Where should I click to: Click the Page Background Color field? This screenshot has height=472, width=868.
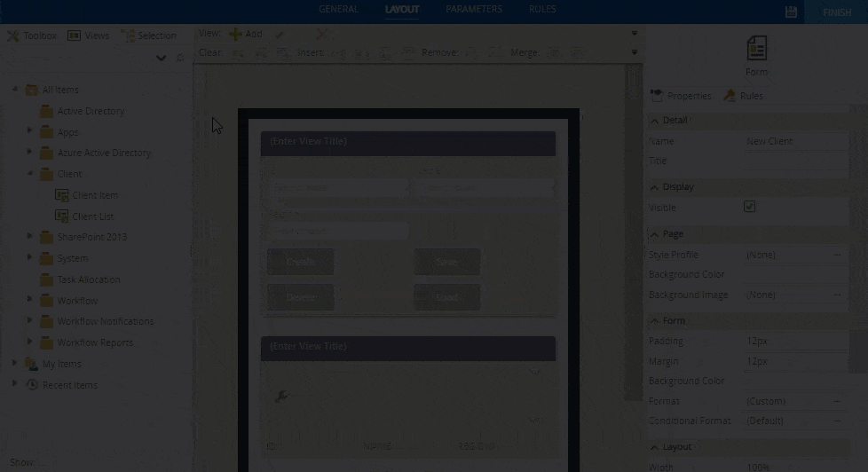tap(795, 274)
